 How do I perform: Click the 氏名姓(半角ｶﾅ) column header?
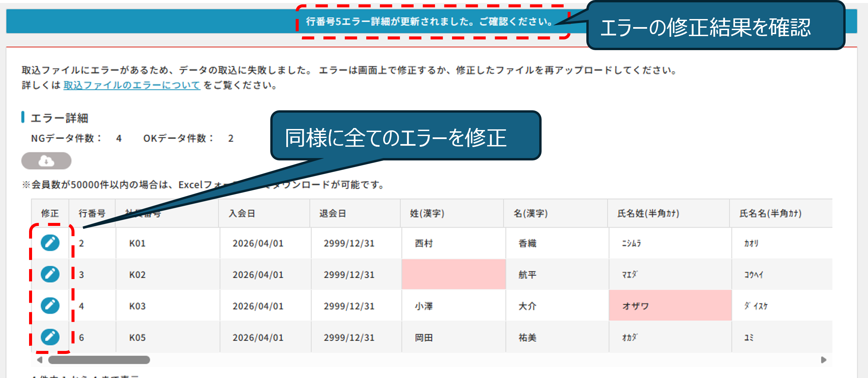648,213
